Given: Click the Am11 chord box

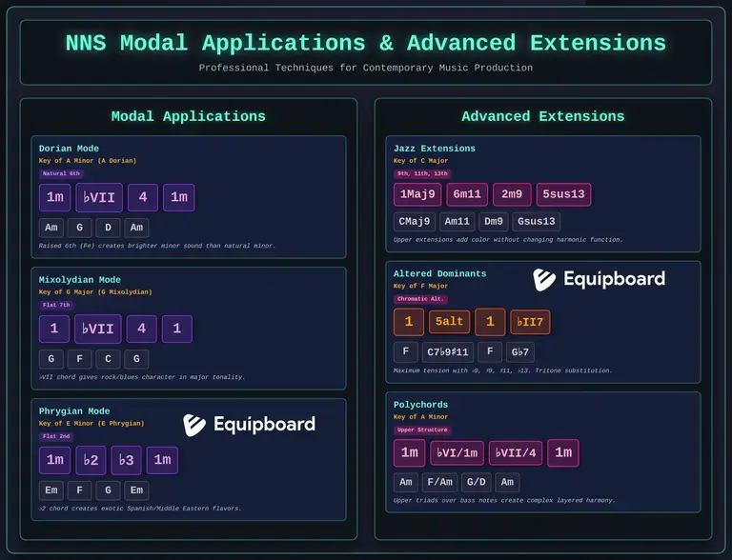Looking at the screenshot, I should (457, 222).
